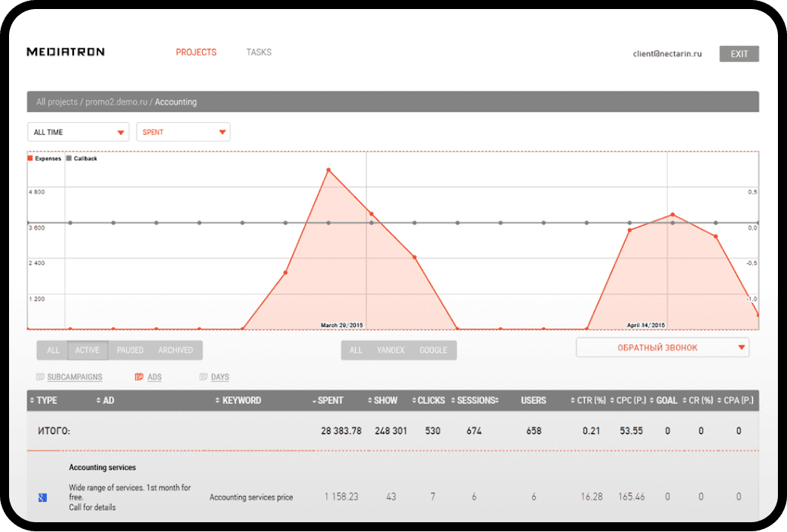787x532 pixels.
Task: Click the Mediatron logo
Action: click(x=66, y=52)
